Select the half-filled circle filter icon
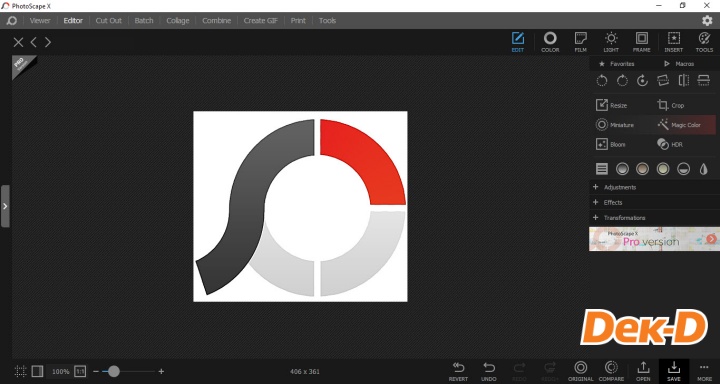This screenshot has height=384, width=720. pos(683,169)
